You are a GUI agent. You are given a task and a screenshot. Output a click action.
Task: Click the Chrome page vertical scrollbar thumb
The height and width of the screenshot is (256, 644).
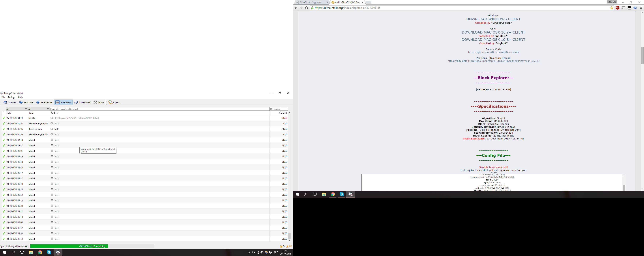[642, 55]
